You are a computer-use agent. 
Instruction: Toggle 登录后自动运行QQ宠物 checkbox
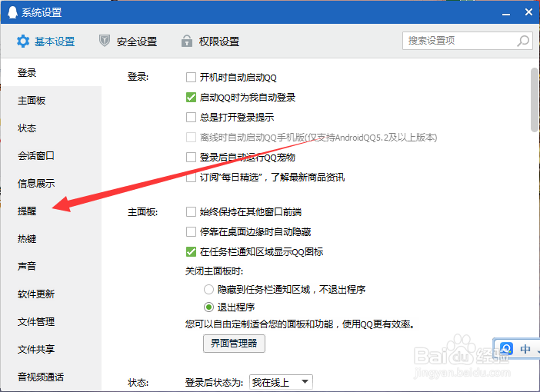pos(191,158)
